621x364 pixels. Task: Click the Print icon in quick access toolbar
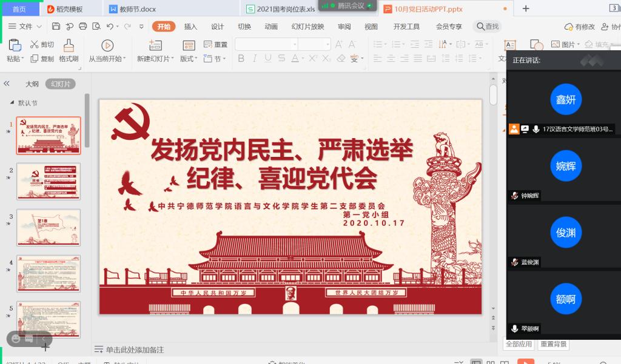[x=82, y=27]
